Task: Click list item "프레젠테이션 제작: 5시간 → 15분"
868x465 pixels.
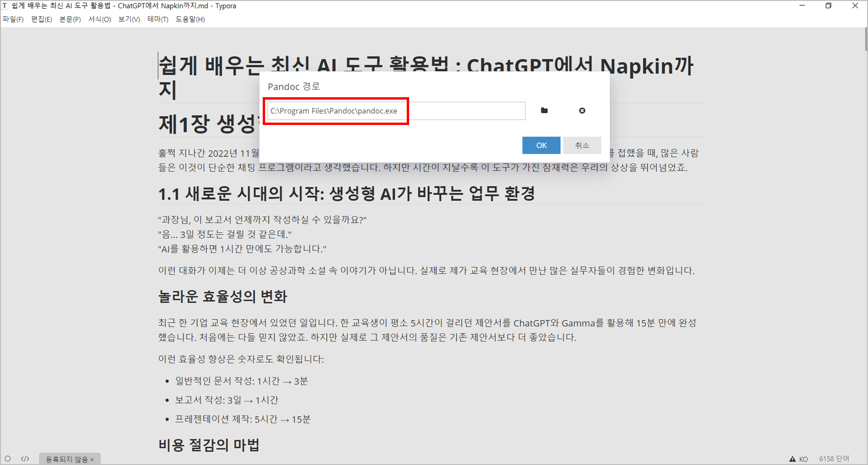Action: pos(243,420)
